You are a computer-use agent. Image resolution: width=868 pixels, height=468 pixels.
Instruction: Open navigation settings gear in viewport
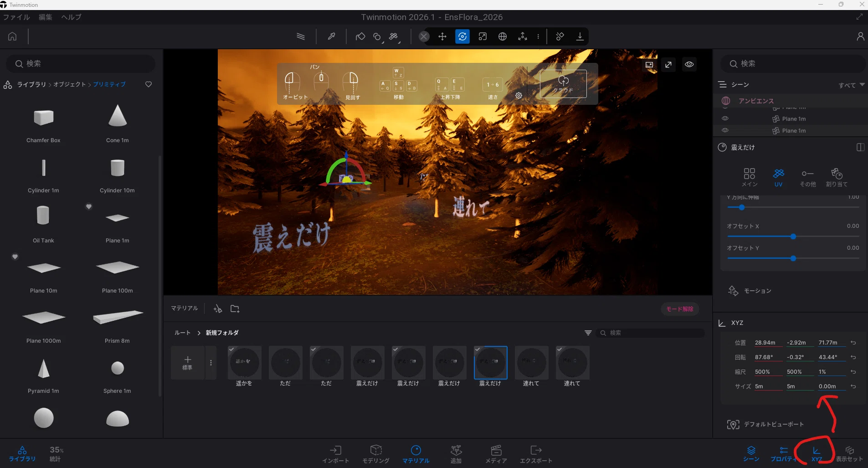click(x=519, y=95)
